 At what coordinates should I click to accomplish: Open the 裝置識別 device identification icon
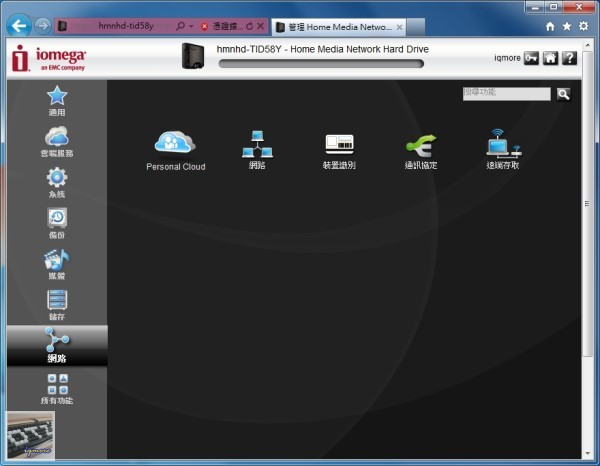click(x=339, y=151)
